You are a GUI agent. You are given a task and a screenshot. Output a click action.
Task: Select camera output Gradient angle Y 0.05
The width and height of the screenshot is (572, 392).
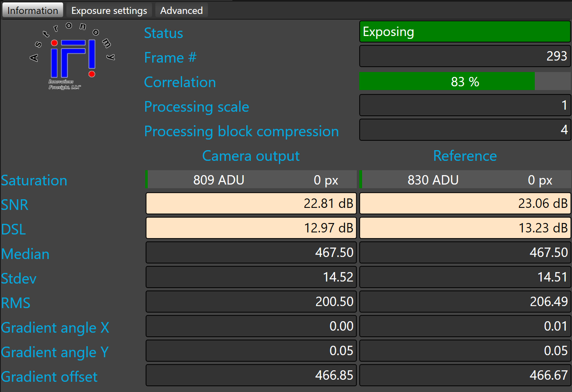(x=251, y=351)
